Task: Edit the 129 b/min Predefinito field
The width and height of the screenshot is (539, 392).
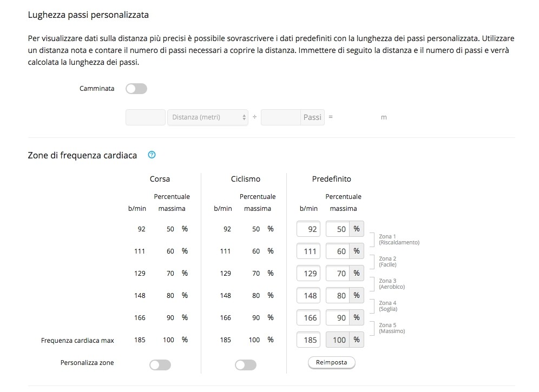Action: click(308, 273)
